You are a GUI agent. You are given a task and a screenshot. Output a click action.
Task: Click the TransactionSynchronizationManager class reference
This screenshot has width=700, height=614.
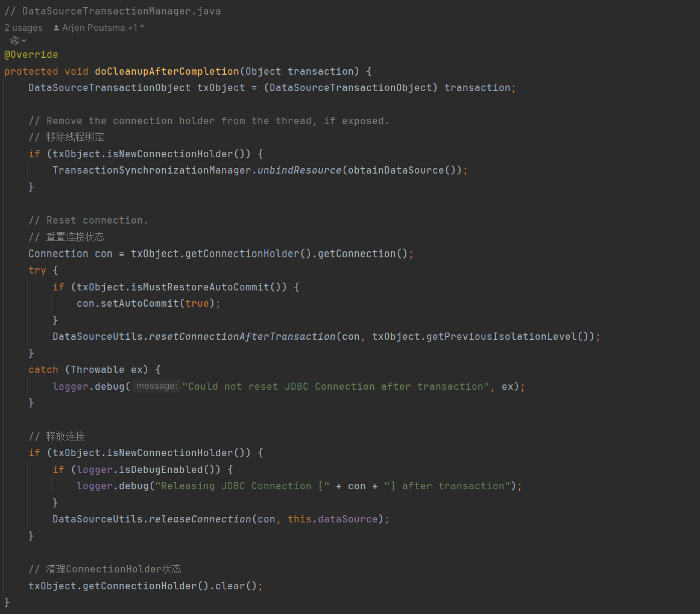[152, 171]
